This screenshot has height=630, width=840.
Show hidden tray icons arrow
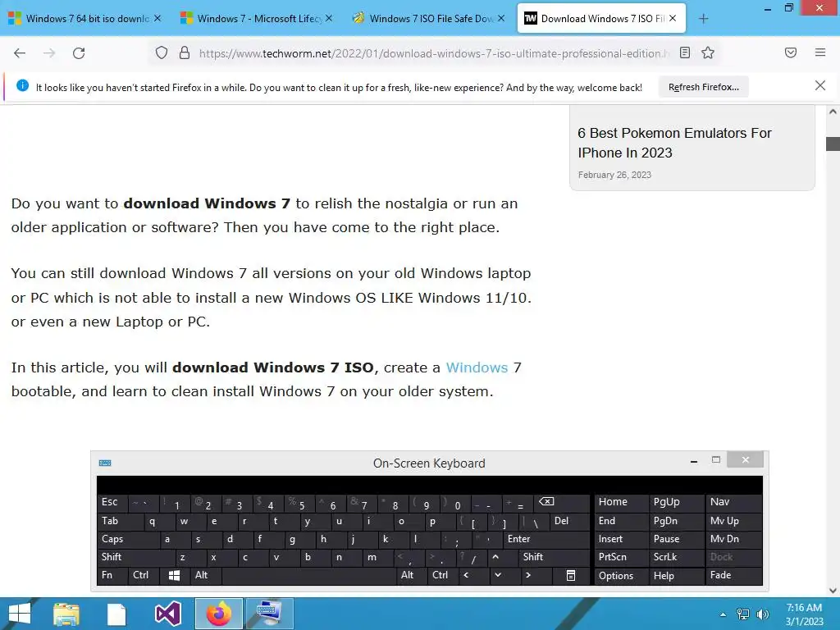tap(723, 614)
